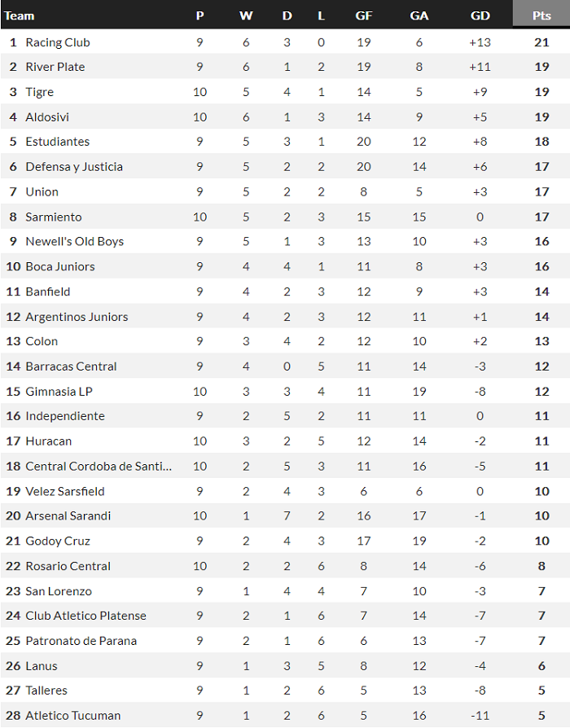Open San Lorenzo team page

click(x=59, y=591)
